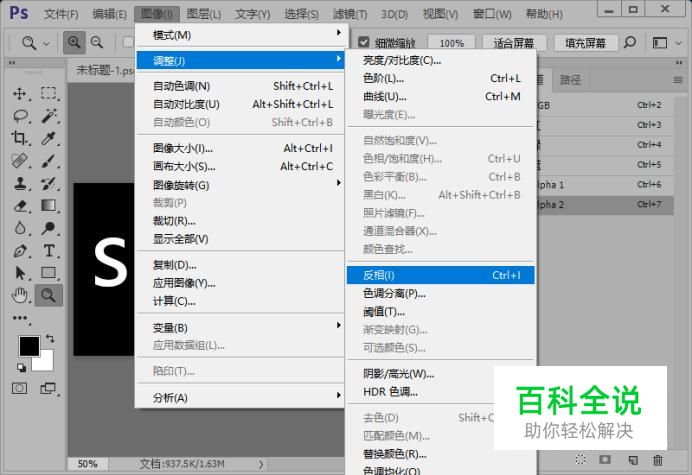This screenshot has width=692, height=475.
Task: Pick the black foreground color swatch
Action: tap(29, 346)
